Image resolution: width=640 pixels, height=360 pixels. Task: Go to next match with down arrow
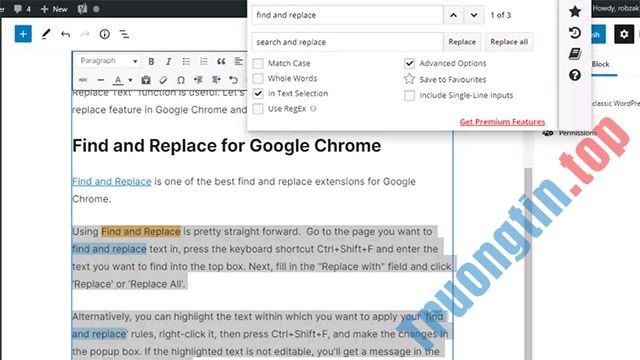click(474, 15)
